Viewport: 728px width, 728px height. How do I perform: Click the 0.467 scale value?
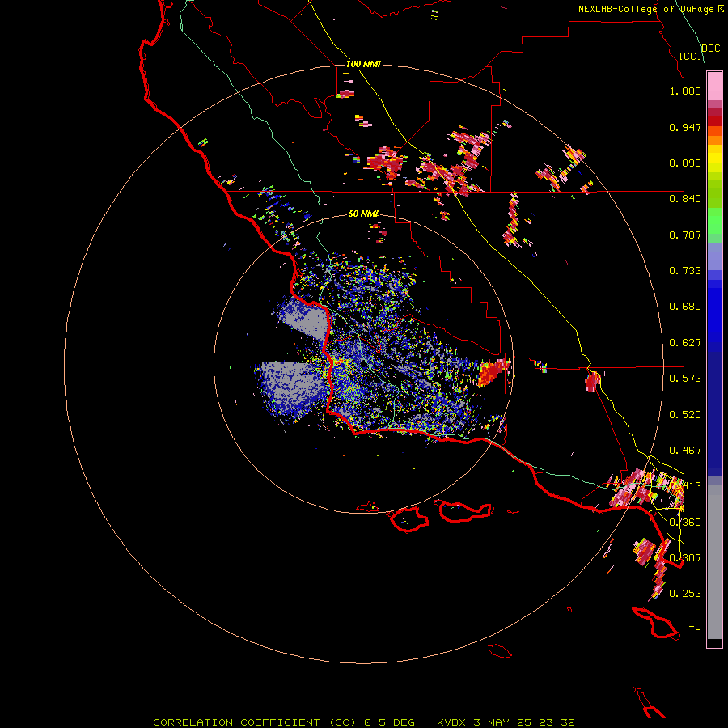pyautogui.click(x=685, y=451)
